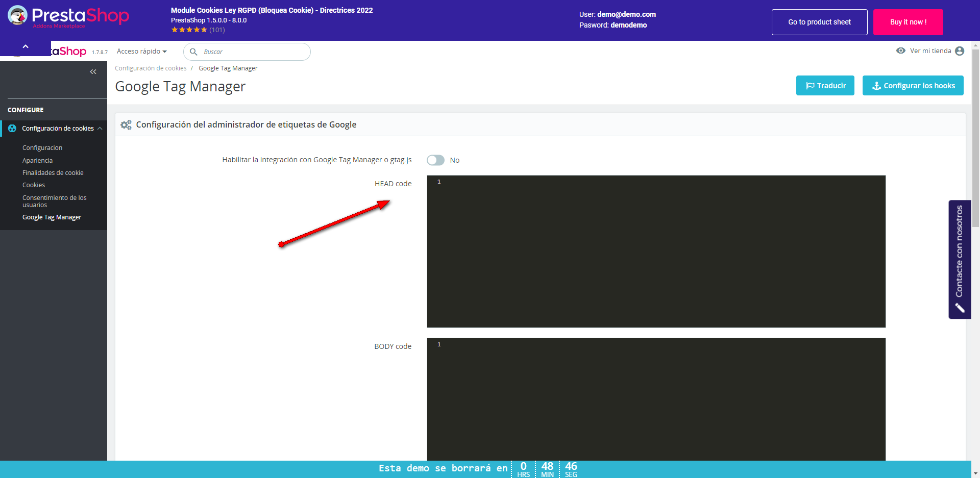Click the search magnifier icon

193,52
